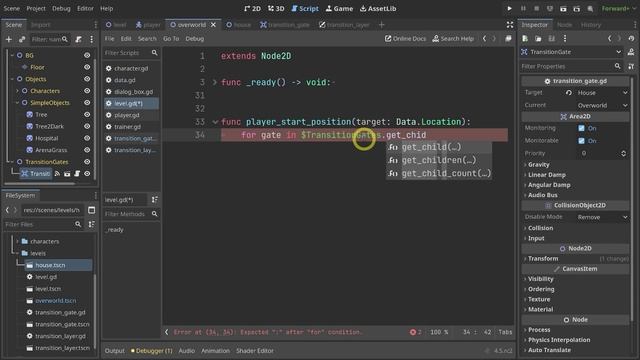This screenshot has height=360, width=640.
Task: Toggle visibility of BG node
Action: click(87, 55)
